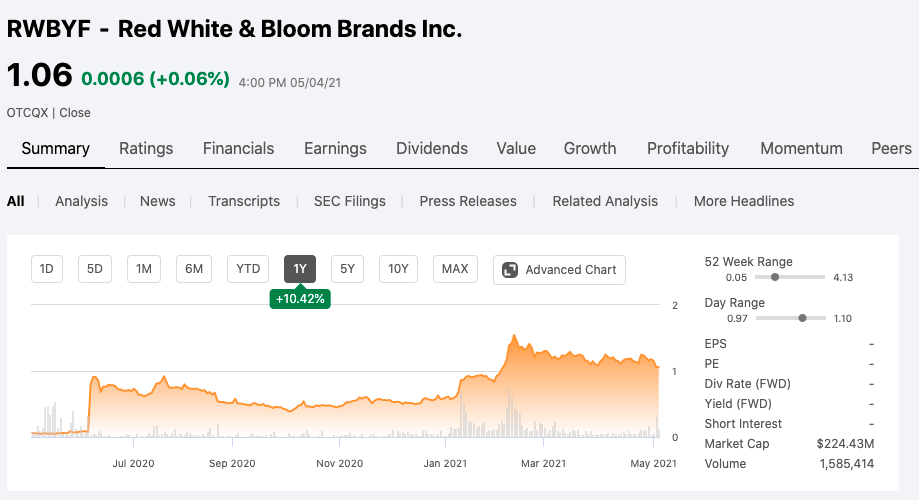Filter headlines by News
This screenshot has height=500, width=919.
point(158,201)
